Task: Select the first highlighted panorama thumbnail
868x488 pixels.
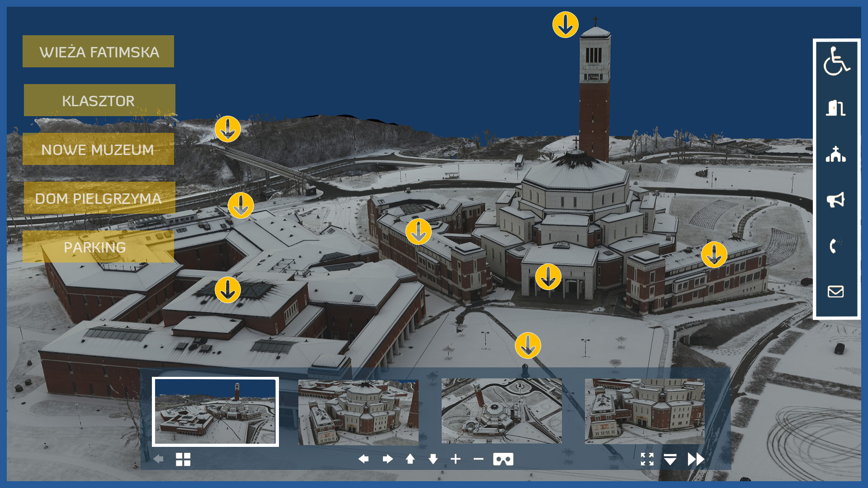Action: tap(215, 412)
